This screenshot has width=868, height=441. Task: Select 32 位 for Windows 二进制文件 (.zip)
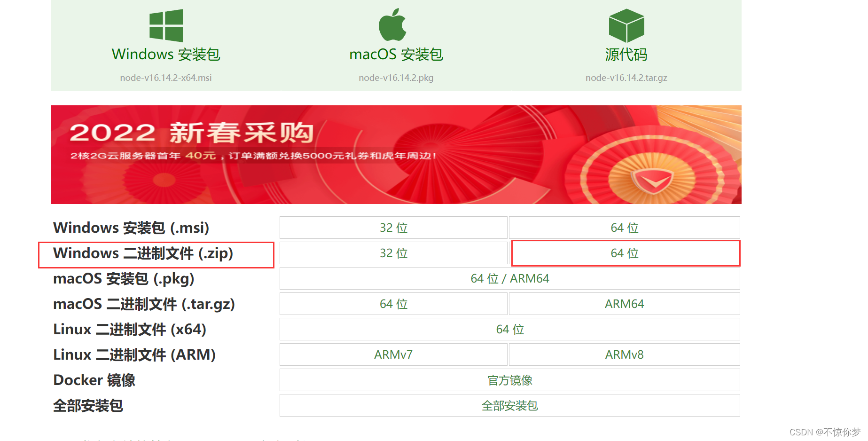pos(393,253)
